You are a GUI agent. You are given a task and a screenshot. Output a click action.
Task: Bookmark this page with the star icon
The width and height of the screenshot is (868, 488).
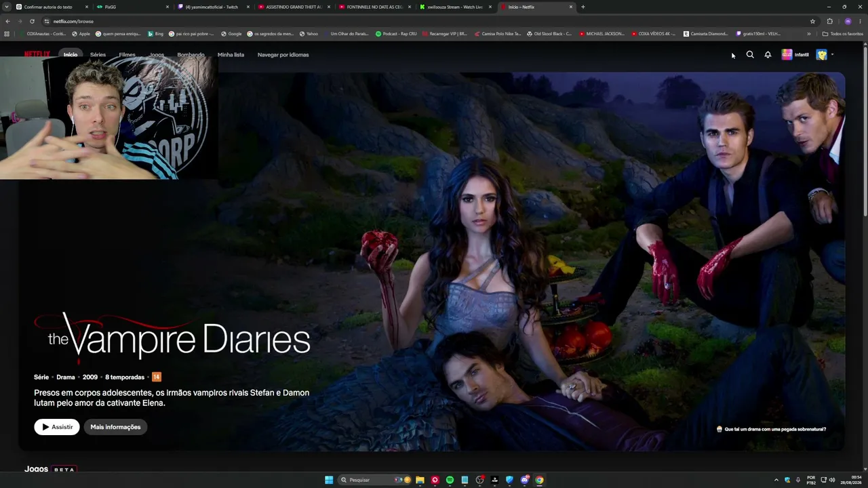coord(812,21)
